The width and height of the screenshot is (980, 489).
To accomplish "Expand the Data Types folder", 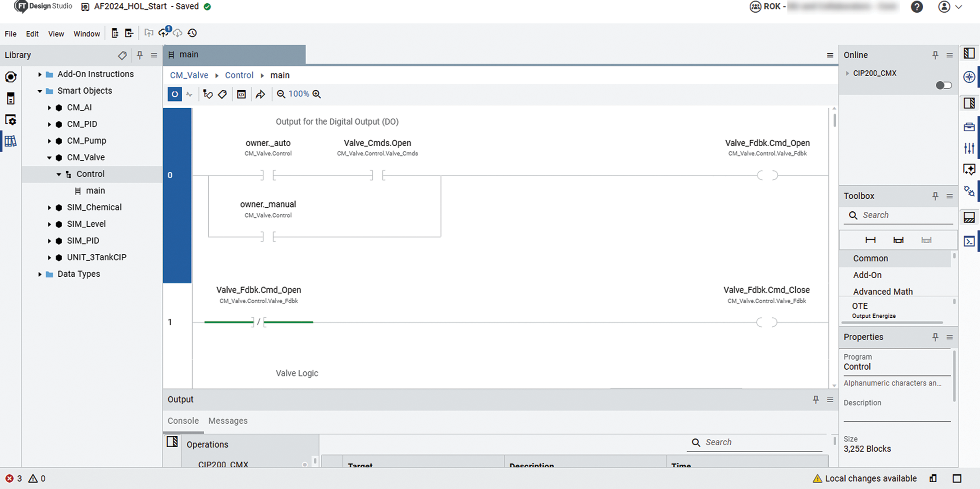I will (40, 274).
